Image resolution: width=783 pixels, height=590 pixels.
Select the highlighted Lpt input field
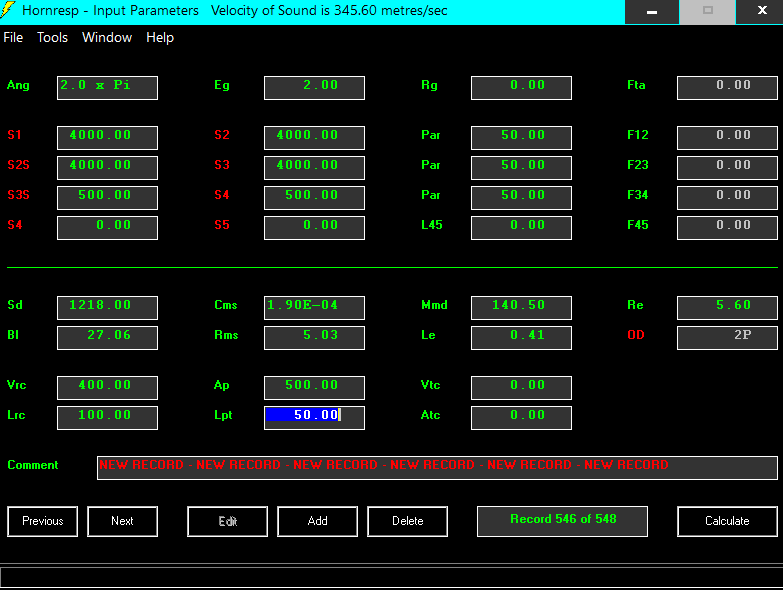click(314, 417)
